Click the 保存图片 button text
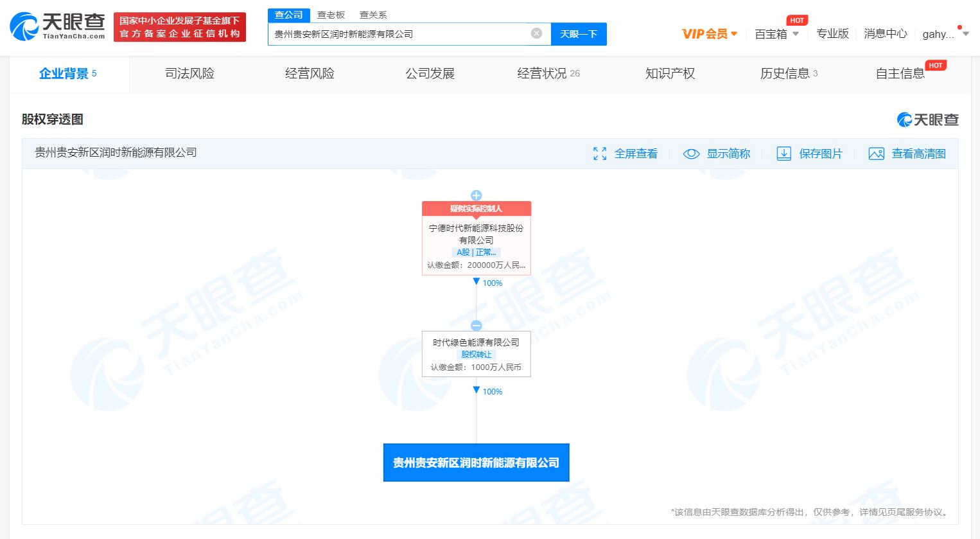 click(821, 154)
